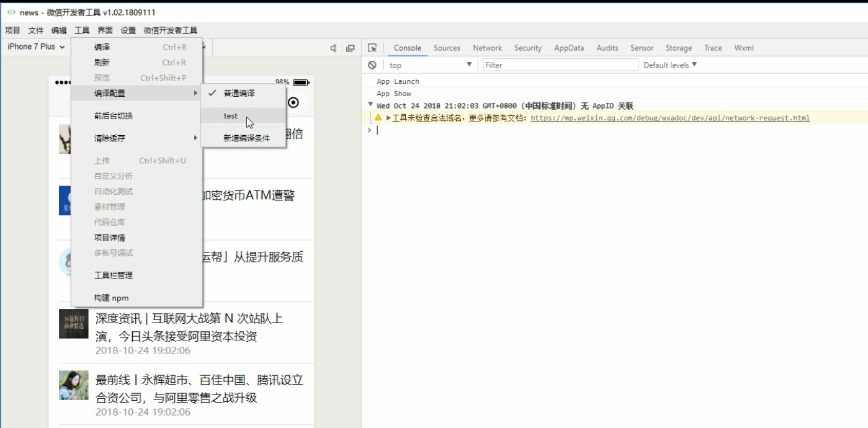This screenshot has width=868, height=428.
Task: Open the top context dropdown
Action: click(x=430, y=65)
